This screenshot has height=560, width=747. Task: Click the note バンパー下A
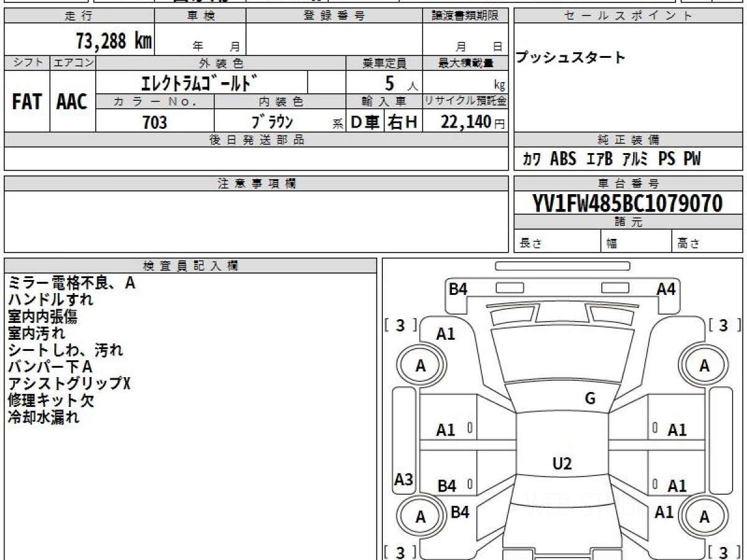tap(50, 367)
